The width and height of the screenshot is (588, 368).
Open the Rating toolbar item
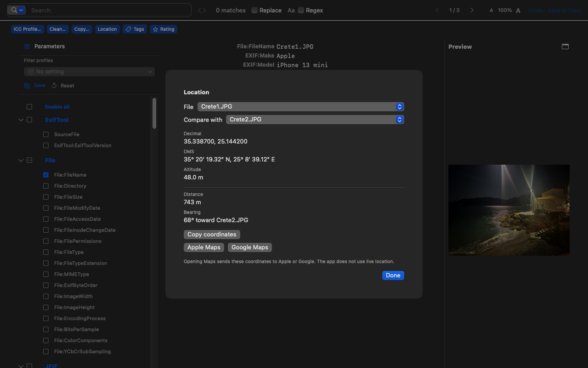coord(164,29)
